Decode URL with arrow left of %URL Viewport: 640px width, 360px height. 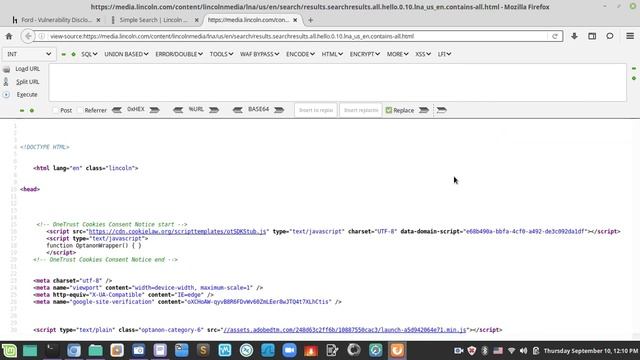point(178,110)
